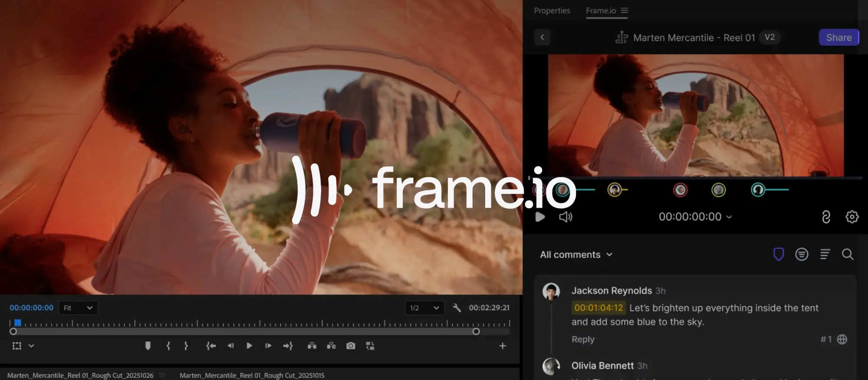
Task: Switch to the Properties tab
Action: pos(552,10)
